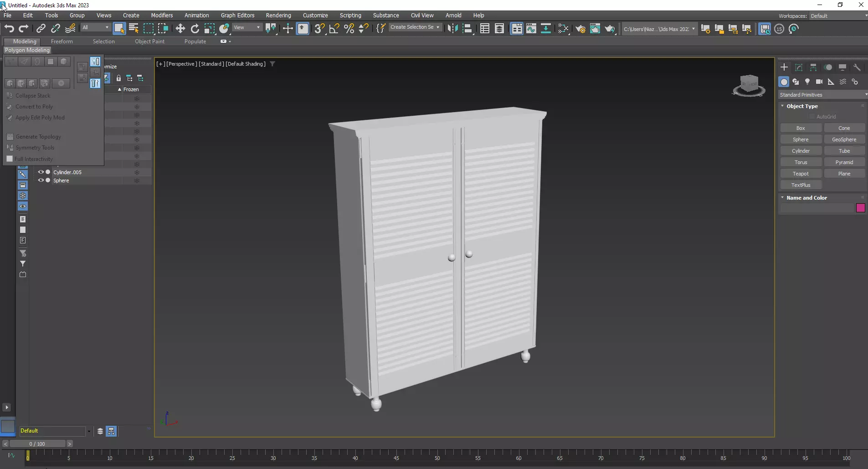The height and width of the screenshot is (469, 868).
Task: Select the Move tool in main toolbar
Action: [x=180, y=29]
